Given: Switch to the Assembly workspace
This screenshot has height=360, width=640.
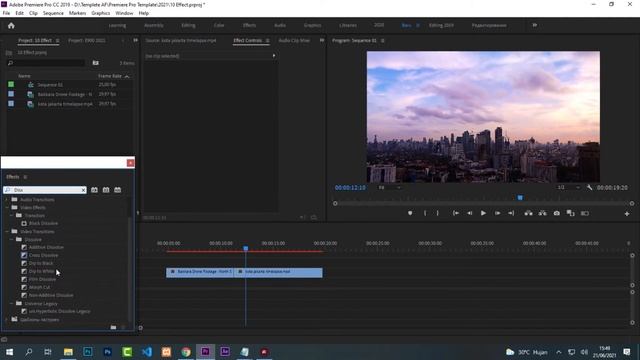Looking at the screenshot, I should (x=153, y=25).
